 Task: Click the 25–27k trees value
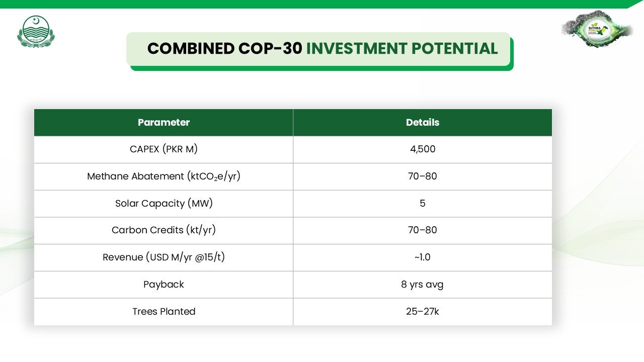pos(422,312)
